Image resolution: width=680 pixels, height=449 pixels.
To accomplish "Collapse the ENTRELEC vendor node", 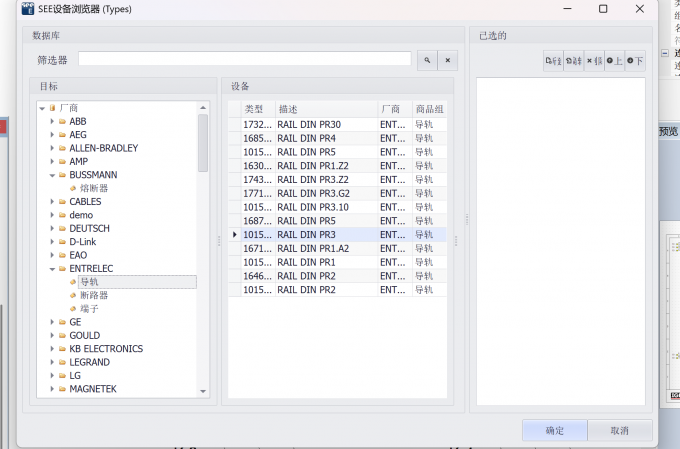I will click(x=52, y=269).
